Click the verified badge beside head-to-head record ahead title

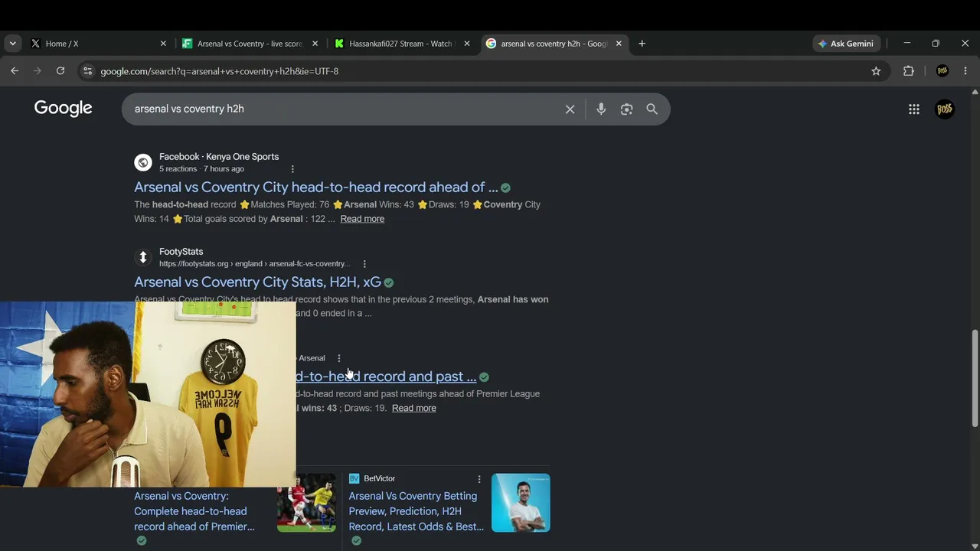(x=505, y=187)
